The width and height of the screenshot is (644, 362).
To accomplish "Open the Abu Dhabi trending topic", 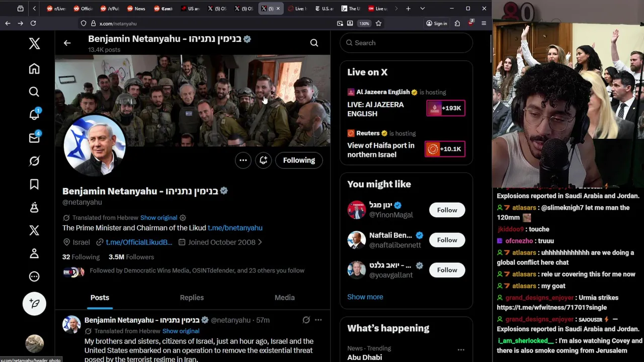I will coord(364,357).
